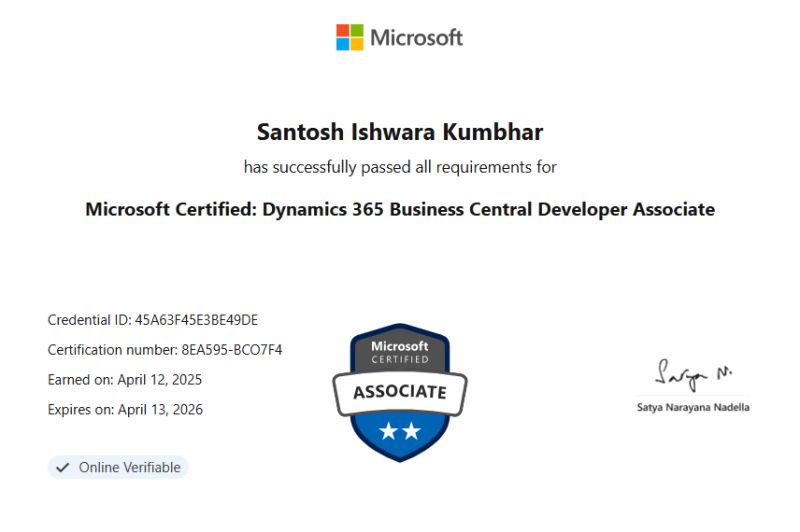The image size is (800, 532).
Task: Click the name Satya Narayana Nadella
Action: [x=693, y=407]
